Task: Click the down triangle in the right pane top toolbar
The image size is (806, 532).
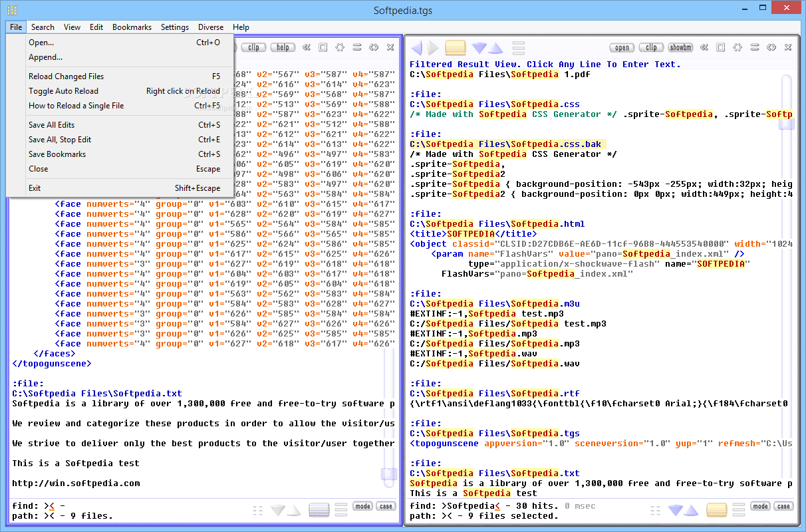Action: click(x=479, y=48)
